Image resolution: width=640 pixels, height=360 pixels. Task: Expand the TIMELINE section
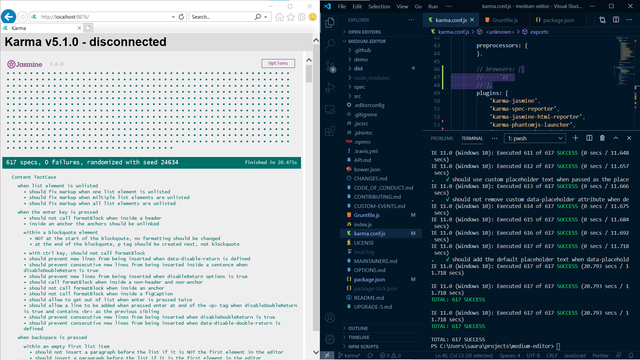[359, 337]
